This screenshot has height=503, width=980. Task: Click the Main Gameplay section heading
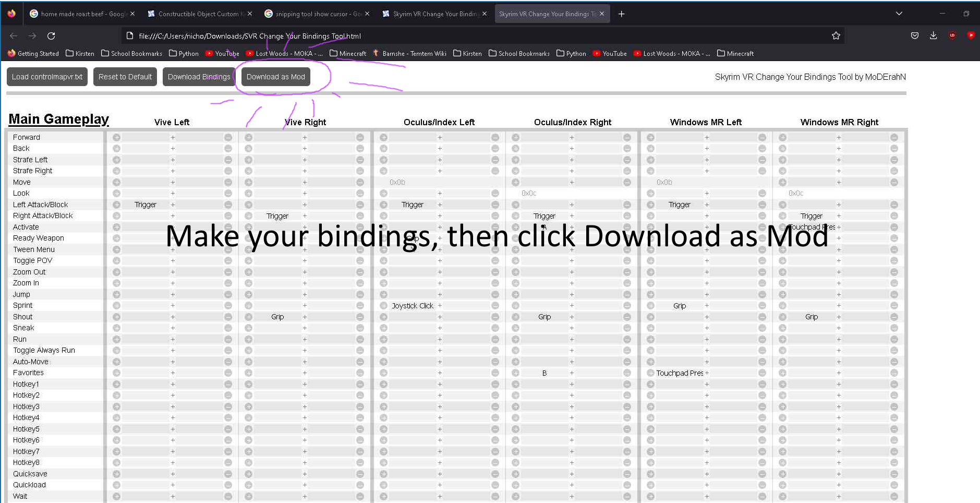(x=59, y=119)
